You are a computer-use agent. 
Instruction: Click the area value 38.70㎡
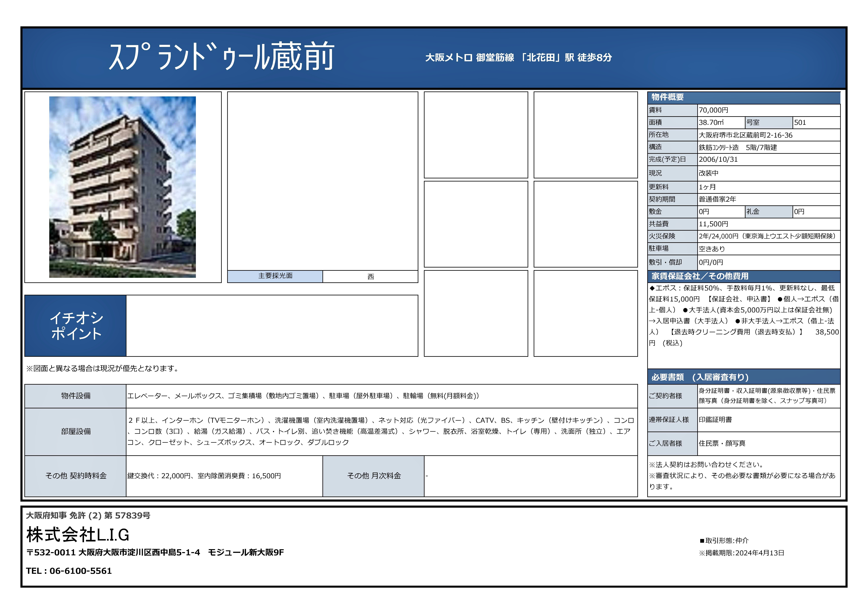[711, 123]
